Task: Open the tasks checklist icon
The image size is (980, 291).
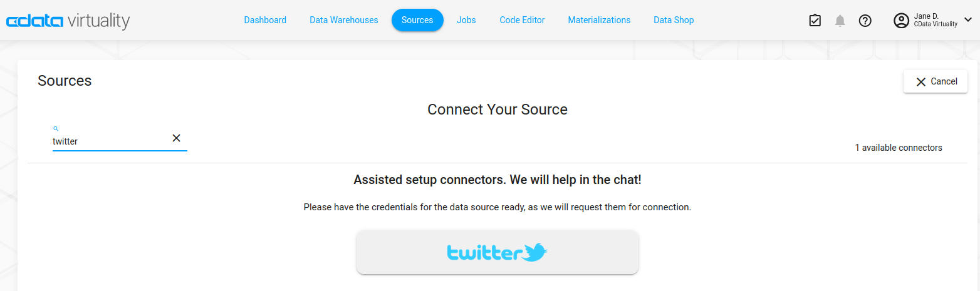Action: click(815, 21)
